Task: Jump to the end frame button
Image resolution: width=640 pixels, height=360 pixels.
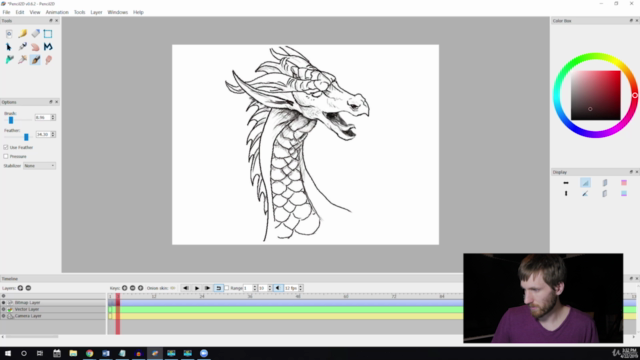Action: coord(207,288)
